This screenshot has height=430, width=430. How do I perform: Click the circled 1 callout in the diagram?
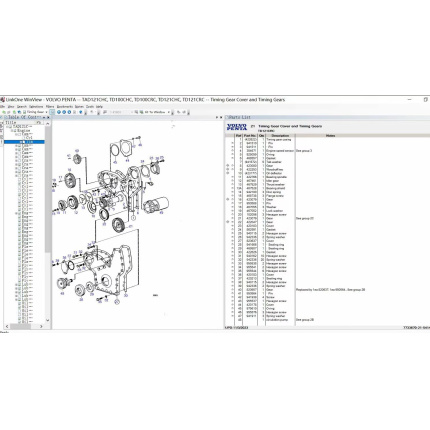(x=133, y=218)
